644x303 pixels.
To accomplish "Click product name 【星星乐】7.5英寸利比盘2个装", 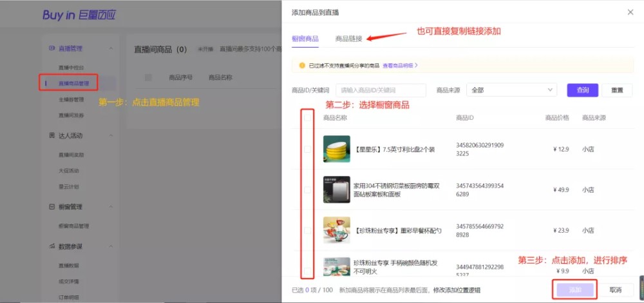I will [x=394, y=149].
